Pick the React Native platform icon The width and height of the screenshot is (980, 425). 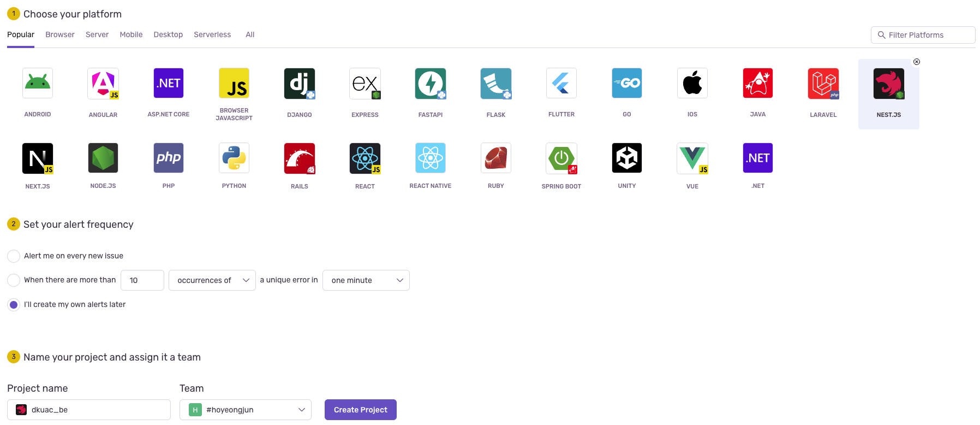click(x=431, y=158)
